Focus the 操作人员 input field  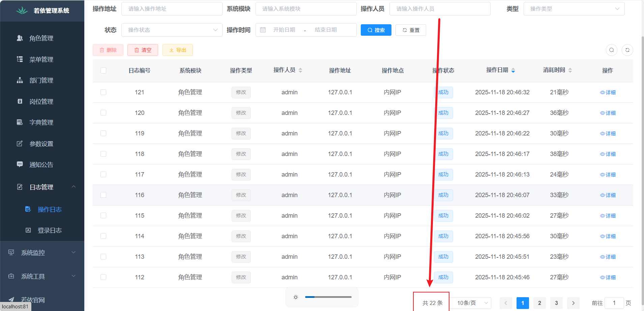coord(440,9)
